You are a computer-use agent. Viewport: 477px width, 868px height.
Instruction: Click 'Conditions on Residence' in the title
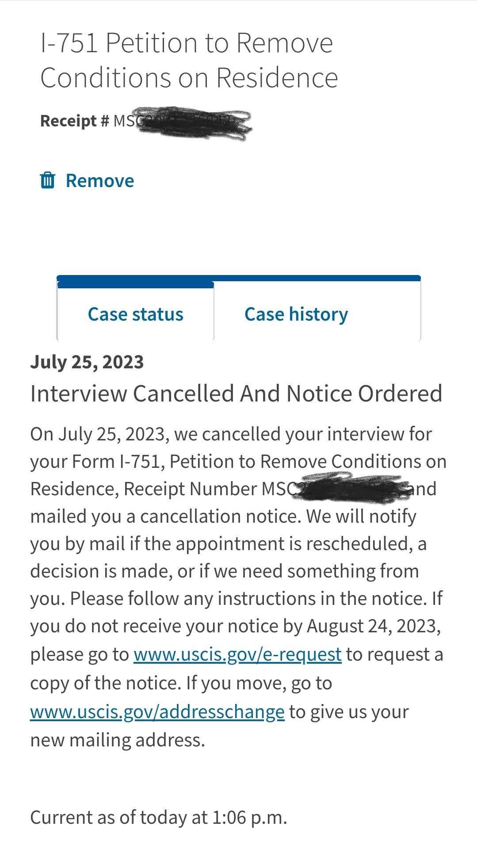point(189,78)
